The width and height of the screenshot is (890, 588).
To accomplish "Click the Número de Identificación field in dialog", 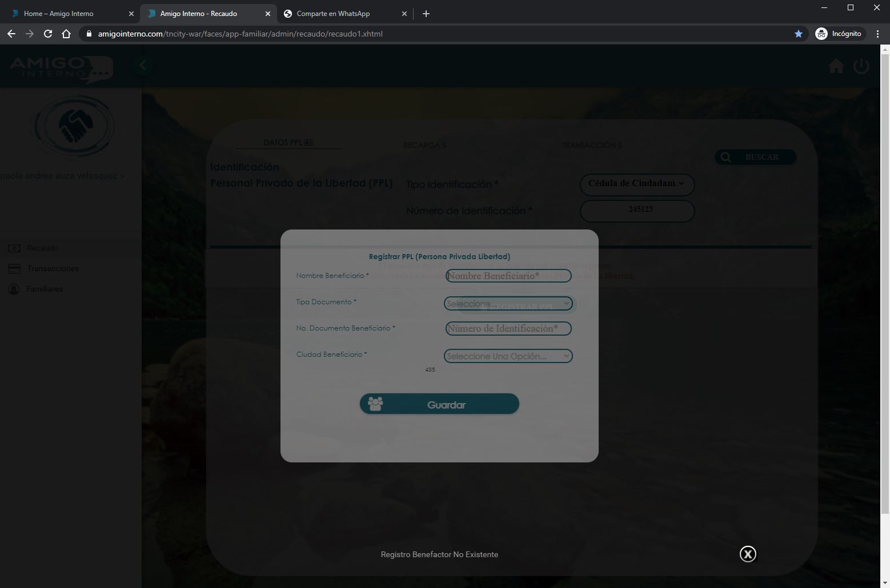I will coord(508,328).
